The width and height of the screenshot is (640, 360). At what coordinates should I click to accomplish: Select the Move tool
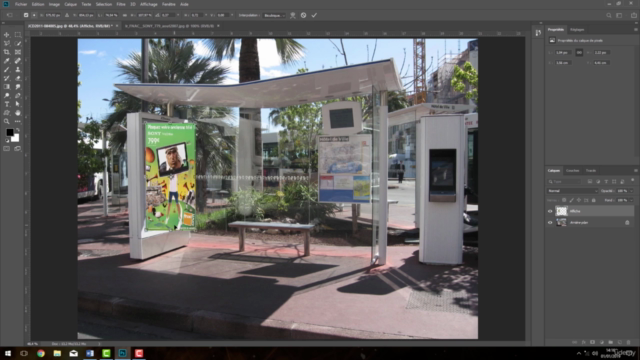(7, 35)
